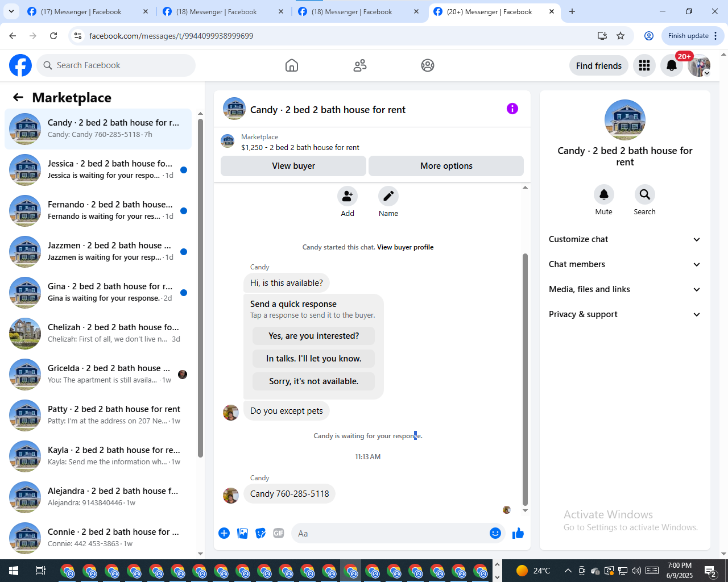
Task: Open Windows Start menu
Action: coord(14,571)
